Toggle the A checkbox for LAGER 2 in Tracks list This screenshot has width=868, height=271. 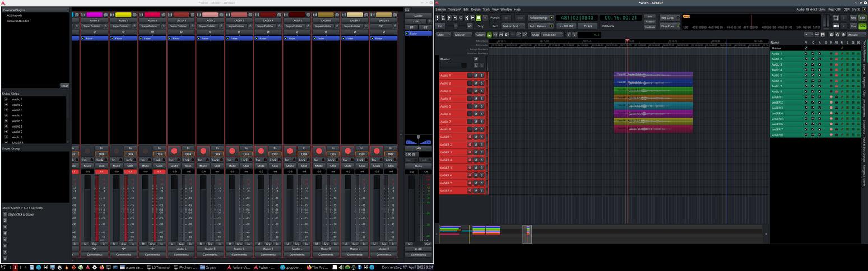click(x=819, y=102)
